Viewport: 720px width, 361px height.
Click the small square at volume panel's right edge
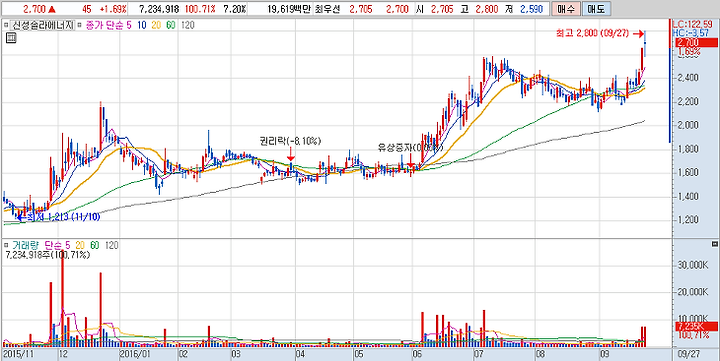(714, 243)
